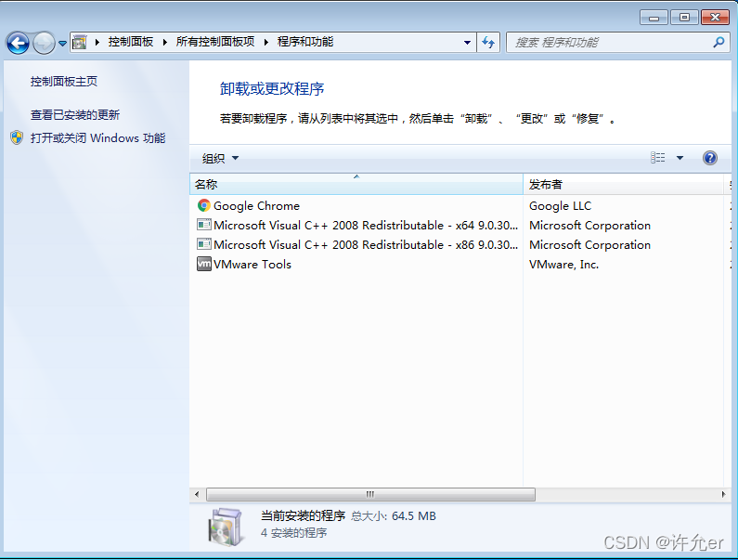
Task: Expand arrow after 控制面板 breadcrumb
Action: point(164,43)
